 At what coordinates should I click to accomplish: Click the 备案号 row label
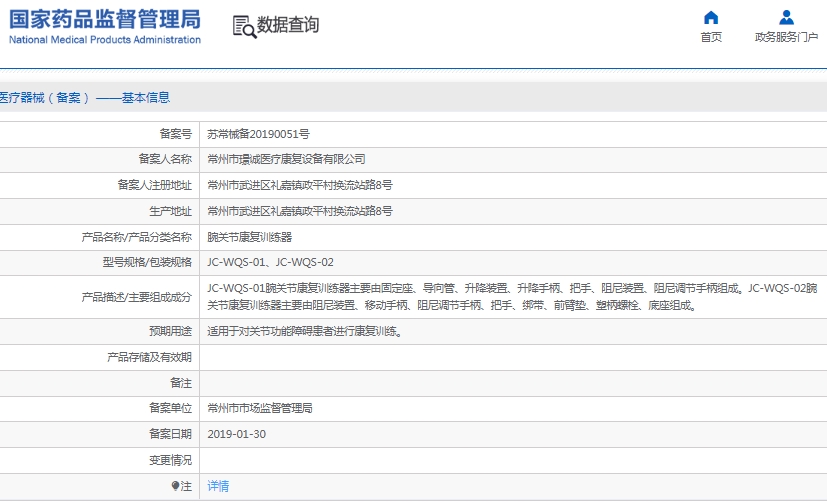coord(176,134)
